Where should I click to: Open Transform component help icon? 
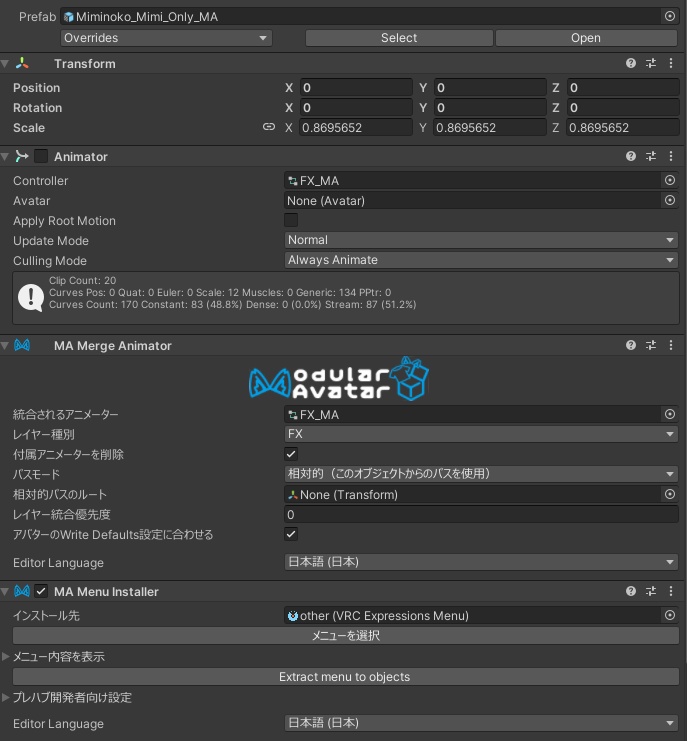pos(631,63)
